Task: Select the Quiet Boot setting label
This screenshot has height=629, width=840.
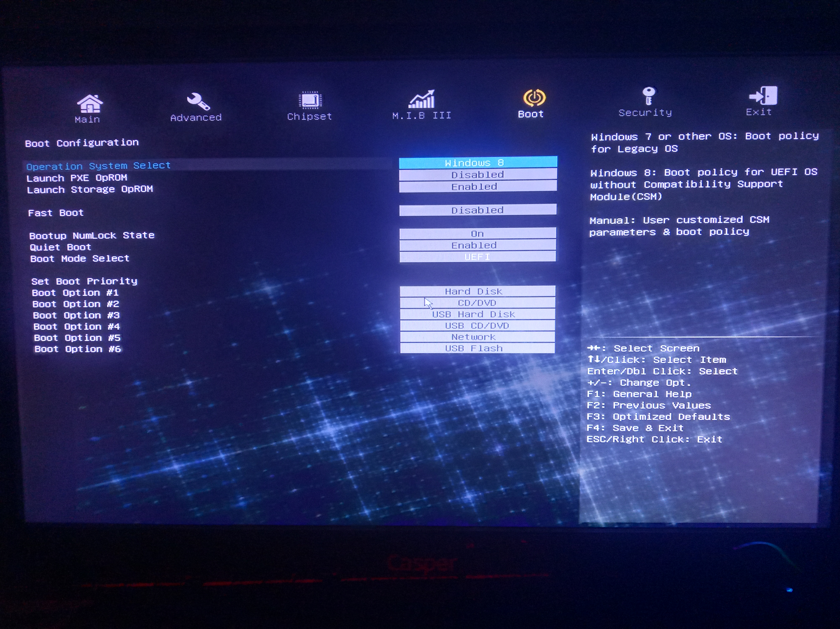Action: pos(61,247)
